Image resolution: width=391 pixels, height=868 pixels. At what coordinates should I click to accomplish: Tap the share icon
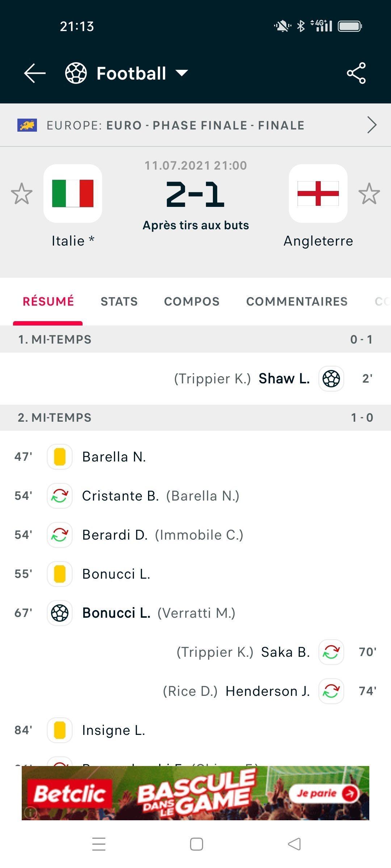(356, 73)
